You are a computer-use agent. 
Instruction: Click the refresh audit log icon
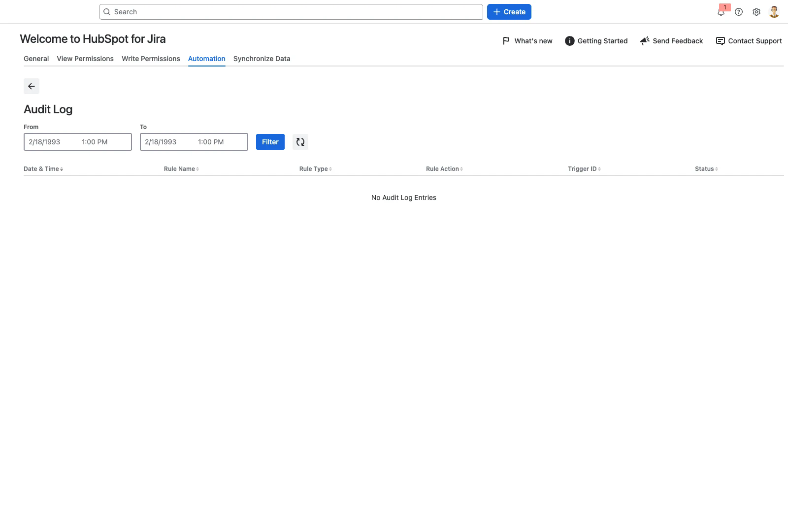[300, 142]
